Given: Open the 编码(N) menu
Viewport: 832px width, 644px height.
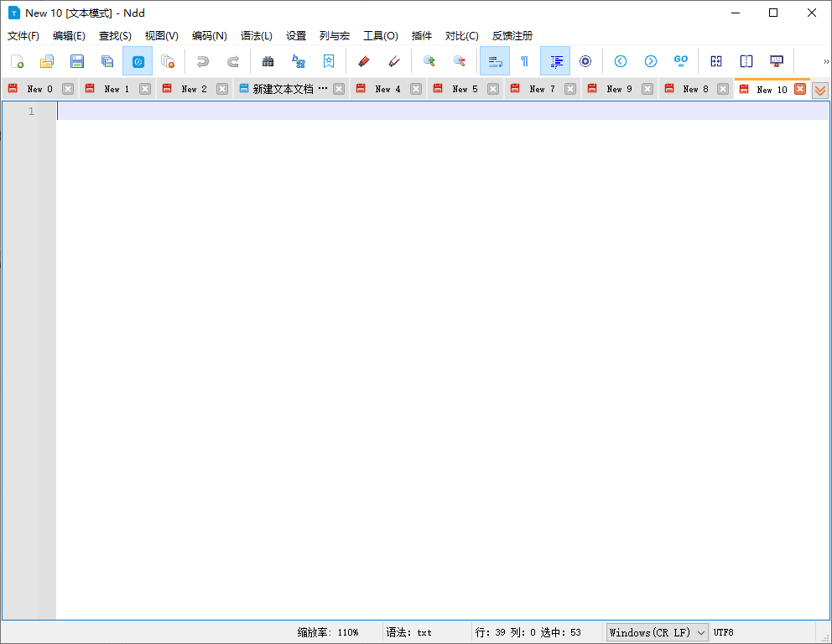Looking at the screenshot, I should coord(209,36).
